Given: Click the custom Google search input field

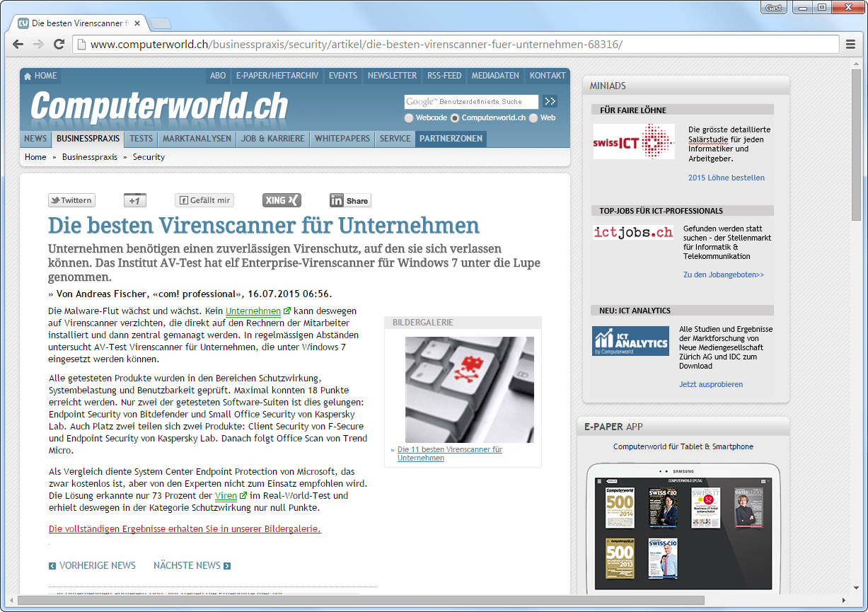Looking at the screenshot, I should (471, 102).
